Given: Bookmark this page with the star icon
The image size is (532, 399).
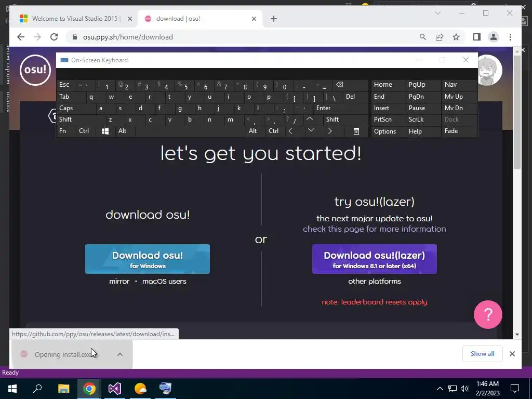Looking at the screenshot, I should click(456, 37).
